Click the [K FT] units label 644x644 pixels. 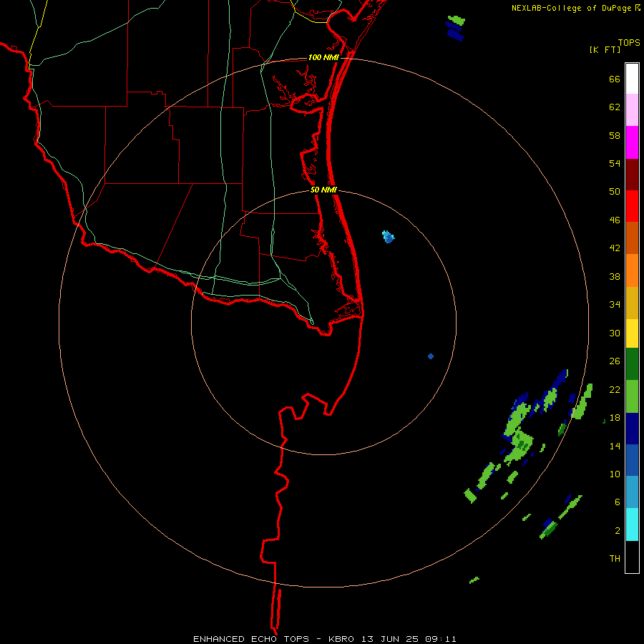point(605,49)
